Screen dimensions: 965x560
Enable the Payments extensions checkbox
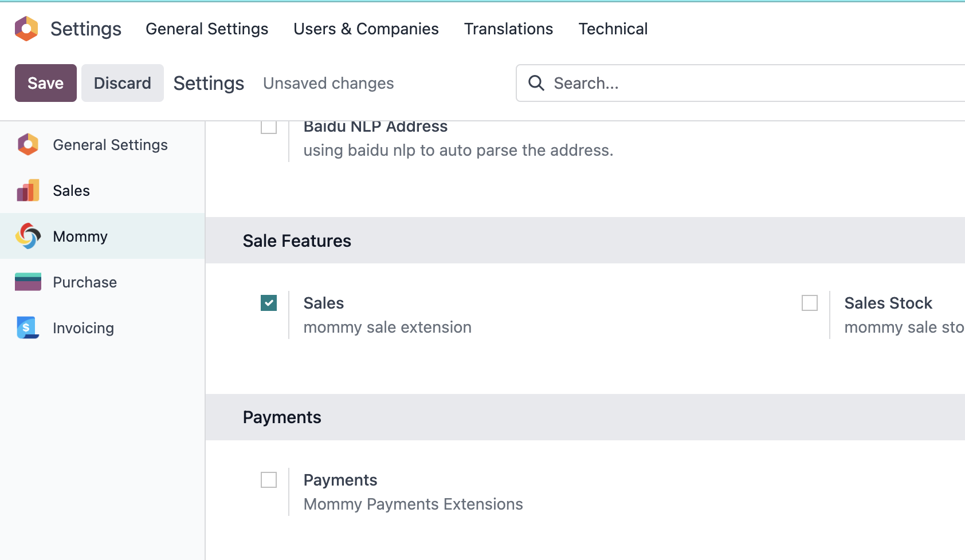click(269, 480)
